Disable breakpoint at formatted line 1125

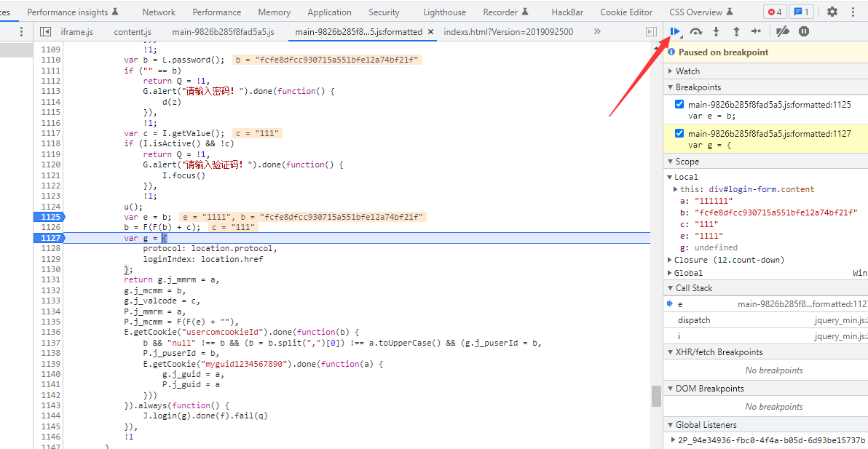pos(679,104)
